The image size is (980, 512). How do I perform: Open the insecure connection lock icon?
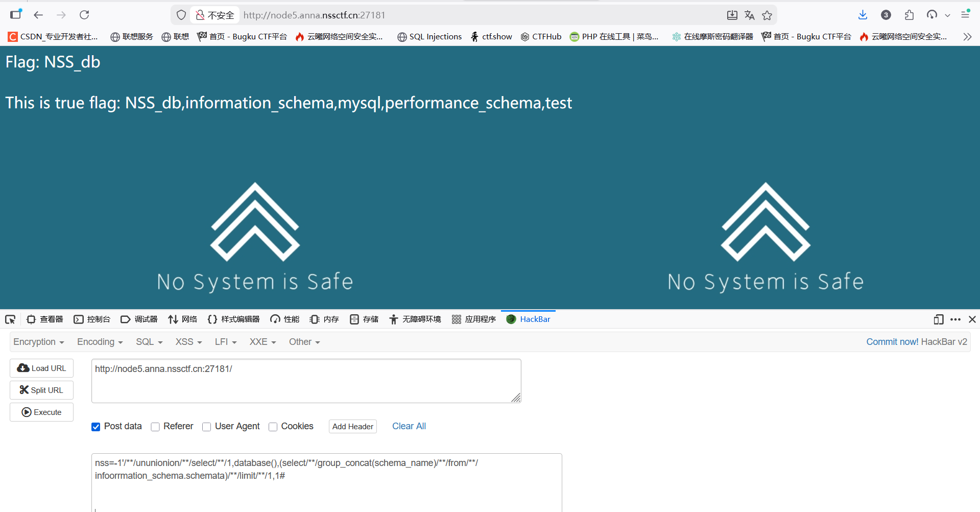point(200,15)
